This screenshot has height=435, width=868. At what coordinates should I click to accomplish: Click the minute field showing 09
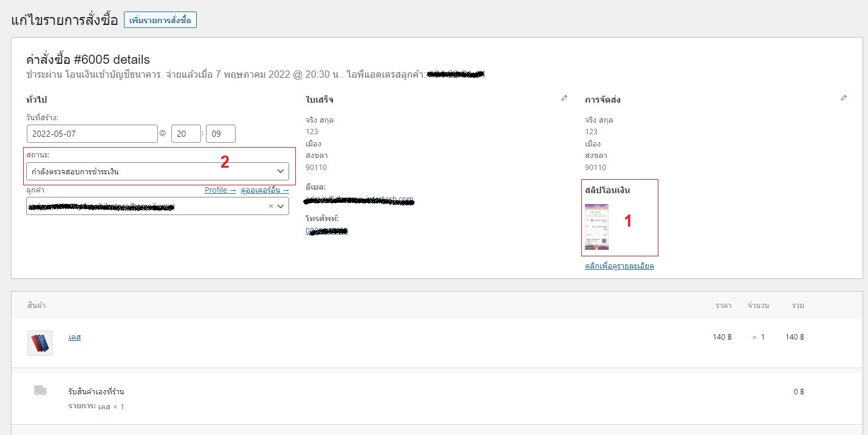pos(220,134)
